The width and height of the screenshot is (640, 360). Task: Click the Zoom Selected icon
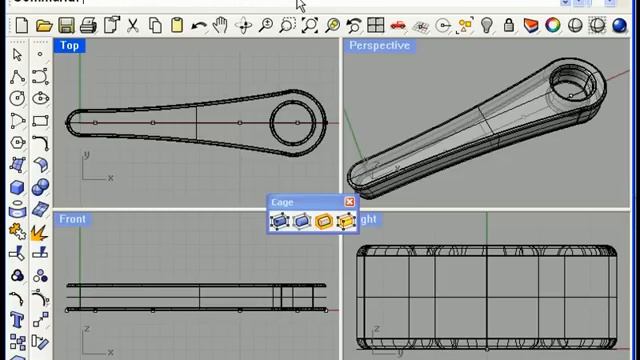[x=332, y=26]
